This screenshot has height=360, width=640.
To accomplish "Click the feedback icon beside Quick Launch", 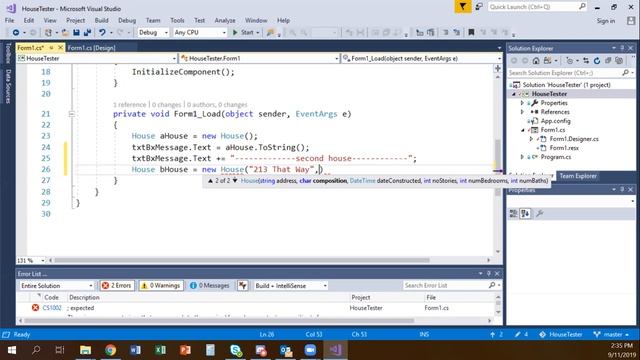I will [479, 7].
